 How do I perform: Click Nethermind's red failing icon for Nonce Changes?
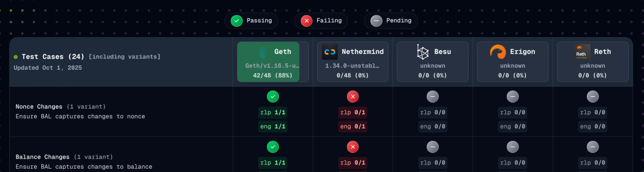pos(353,97)
